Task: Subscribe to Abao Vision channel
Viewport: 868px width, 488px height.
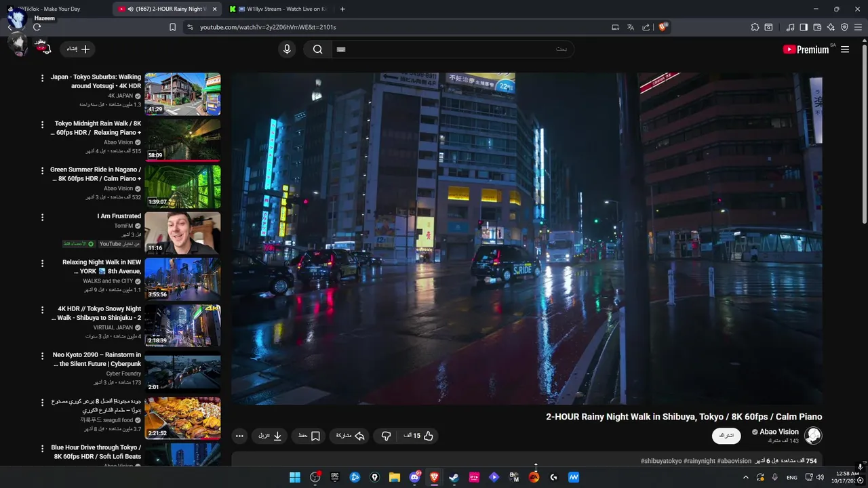Action: pyautogui.click(x=726, y=435)
